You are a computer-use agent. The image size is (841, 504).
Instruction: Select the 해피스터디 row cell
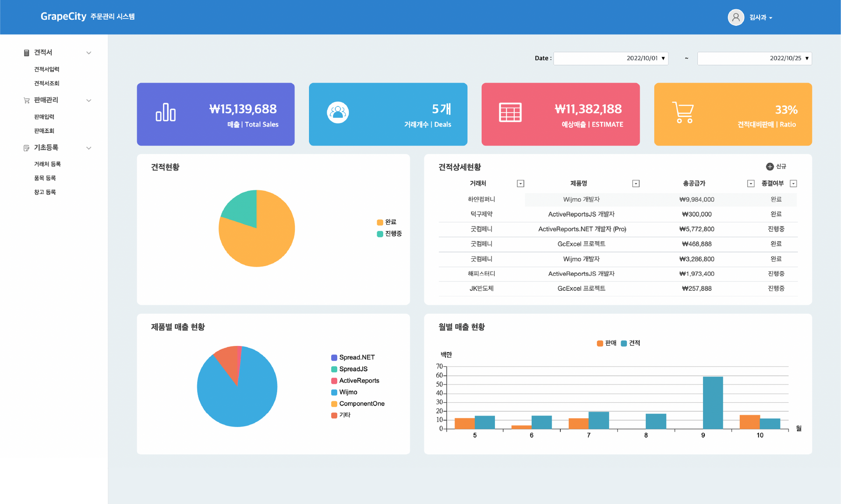[x=481, y=274]
